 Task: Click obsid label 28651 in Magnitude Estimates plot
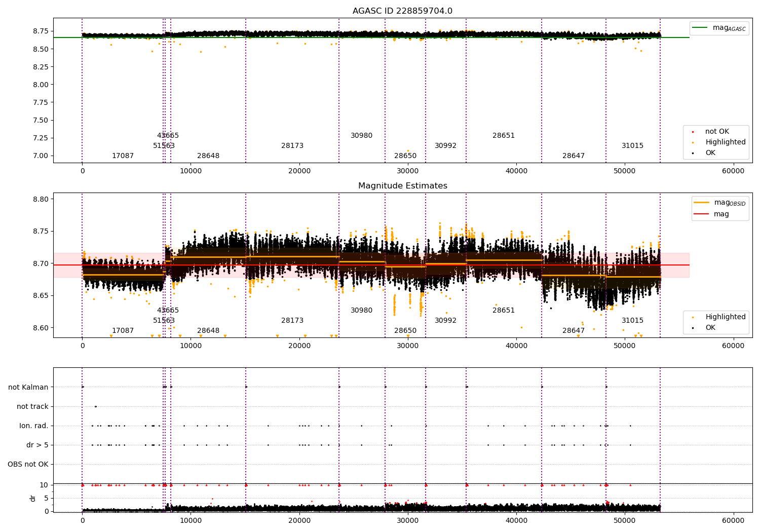(x=504, y=311)
